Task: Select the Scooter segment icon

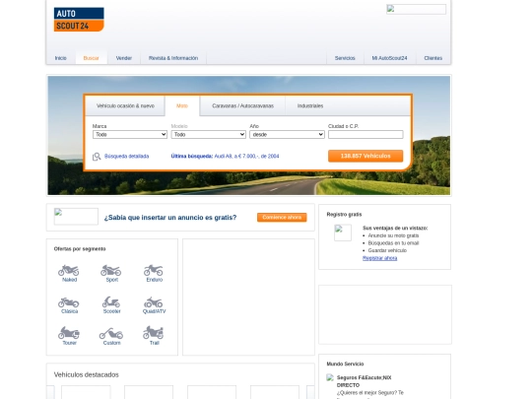Action: click(111, 302)
